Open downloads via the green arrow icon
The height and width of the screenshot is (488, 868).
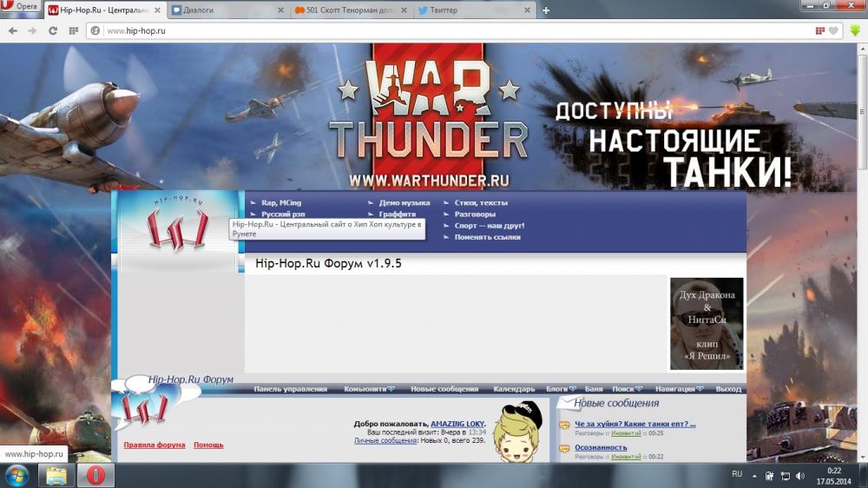click(x=855, y=30)
